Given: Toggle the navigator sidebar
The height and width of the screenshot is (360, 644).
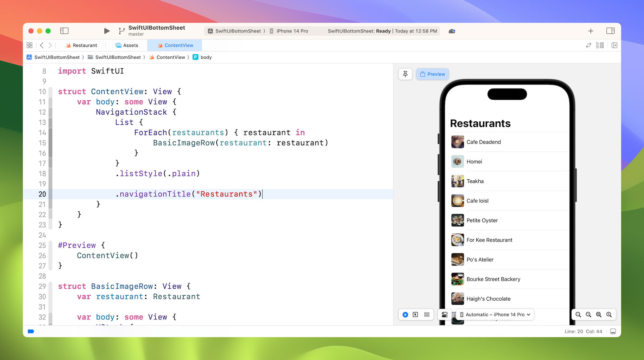Looking at the screenshot, I should 64,31.
